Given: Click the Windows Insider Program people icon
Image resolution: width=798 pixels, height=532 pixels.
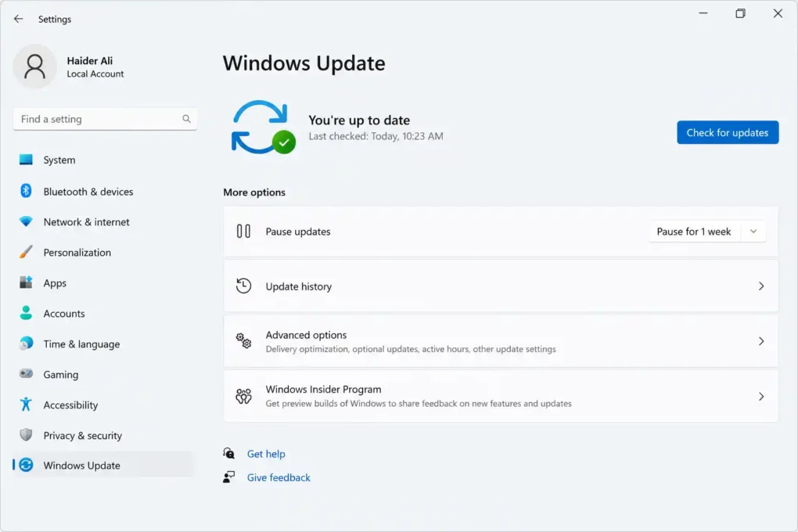Looking at the screenshot, I should pos(243,396).
